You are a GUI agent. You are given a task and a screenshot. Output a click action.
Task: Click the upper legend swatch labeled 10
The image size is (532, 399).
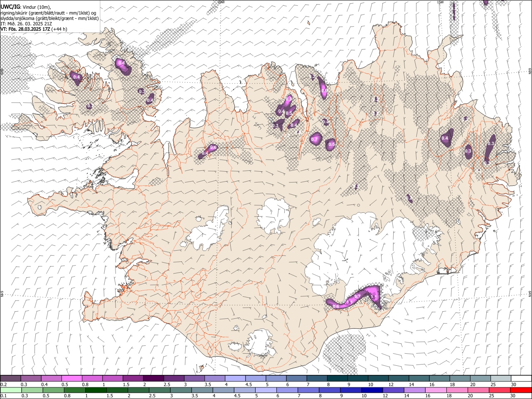(x=377, y=379)
